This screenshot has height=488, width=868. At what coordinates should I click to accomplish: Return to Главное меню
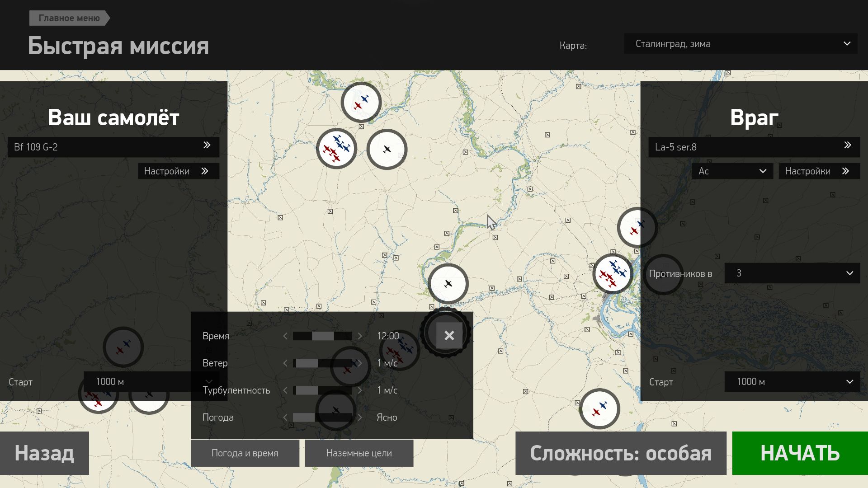point(70,18)
